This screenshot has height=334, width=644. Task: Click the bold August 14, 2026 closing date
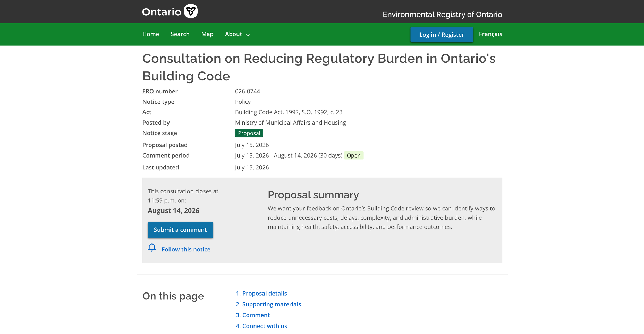pos(173,211)
